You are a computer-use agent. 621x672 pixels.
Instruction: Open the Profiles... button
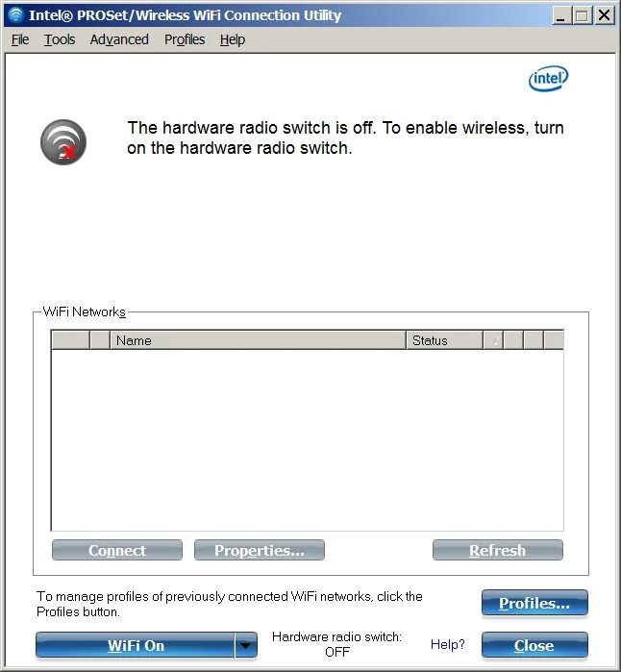pos(534,603)
